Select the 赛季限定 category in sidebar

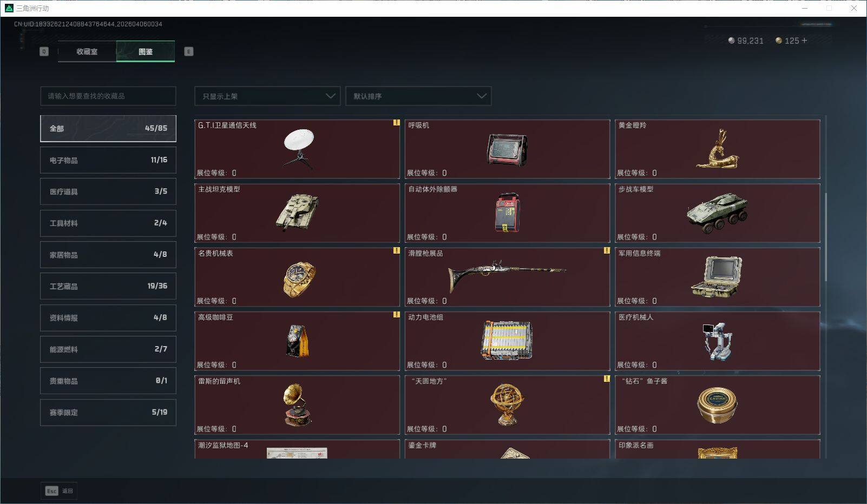(x=108, y=412)
